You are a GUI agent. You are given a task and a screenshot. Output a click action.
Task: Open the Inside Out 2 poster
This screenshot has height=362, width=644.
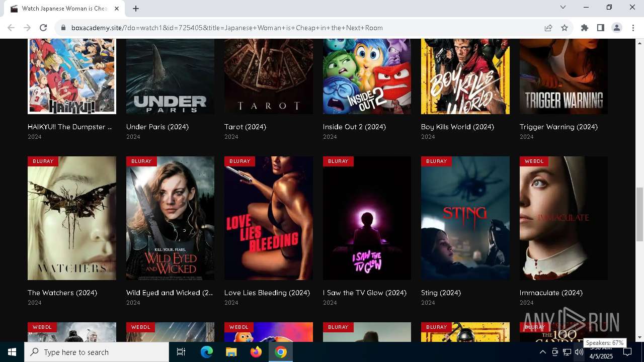(367, 76)
